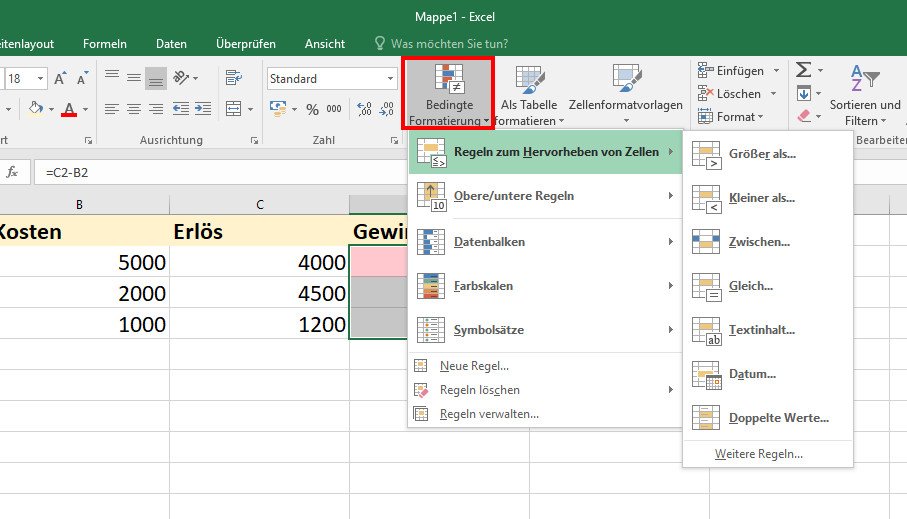Open Farbskalen submenu

coord(545,286)
